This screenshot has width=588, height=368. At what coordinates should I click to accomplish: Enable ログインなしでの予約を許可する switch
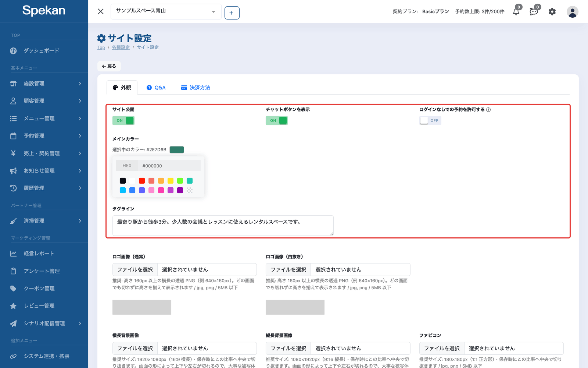tap(430, 120)
